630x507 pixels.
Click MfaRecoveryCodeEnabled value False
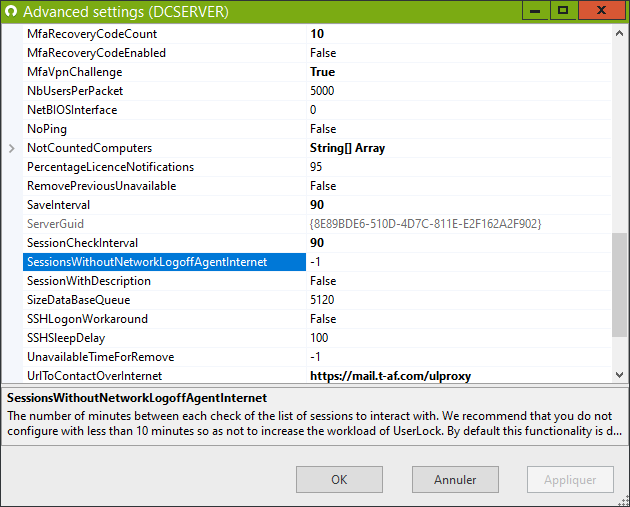pos(459,53)
